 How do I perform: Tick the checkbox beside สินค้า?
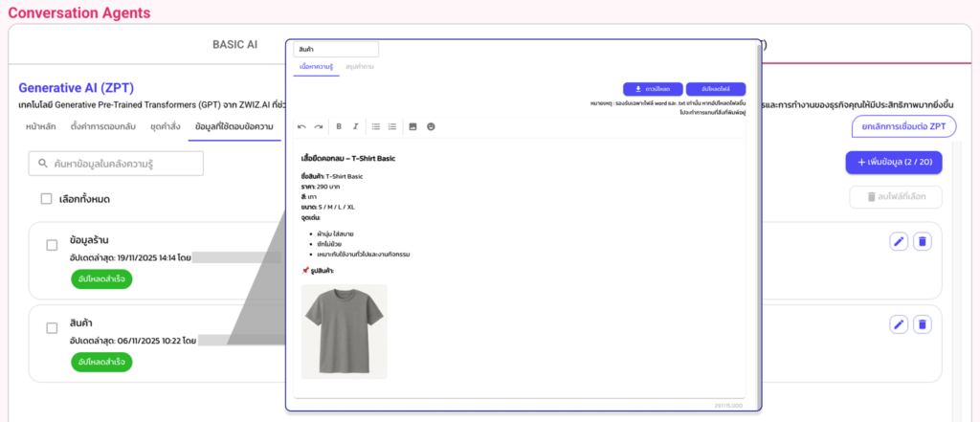(x=53, y=328)
